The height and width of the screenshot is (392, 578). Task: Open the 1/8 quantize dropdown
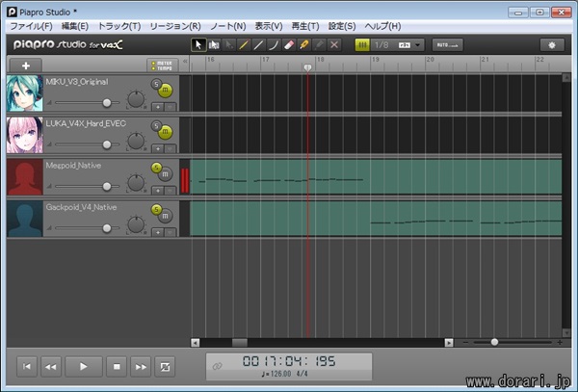pyautogui.click(x=398, y=45)
